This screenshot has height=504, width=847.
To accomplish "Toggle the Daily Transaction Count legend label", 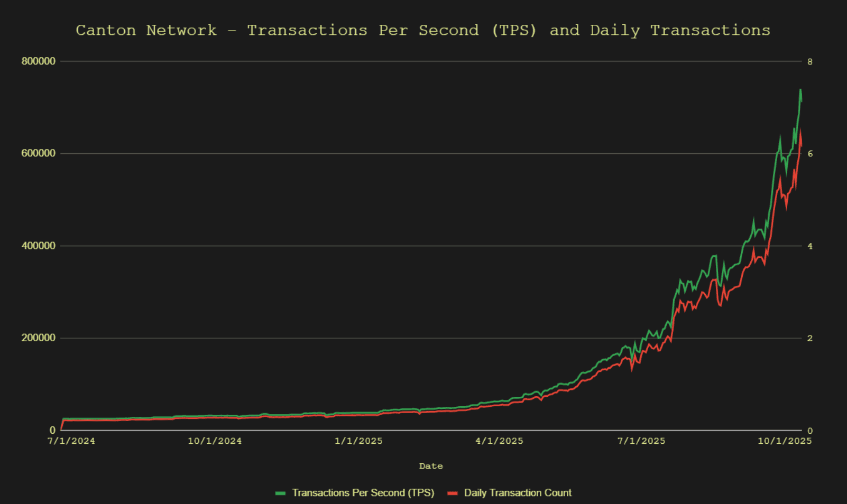I will (x=517, y=493).
